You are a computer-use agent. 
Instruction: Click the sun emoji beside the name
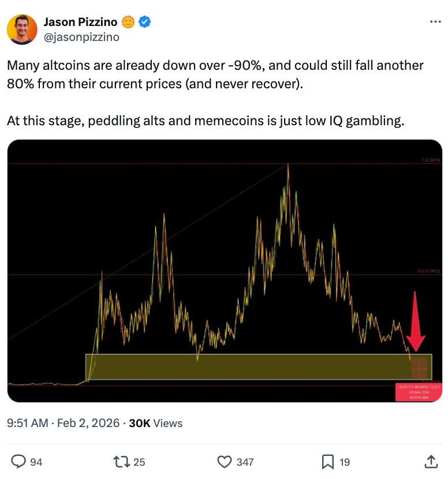pos(128,23)
